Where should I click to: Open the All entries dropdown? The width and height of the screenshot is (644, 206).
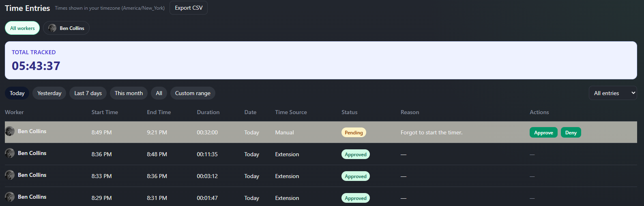[x=613, y=93]
